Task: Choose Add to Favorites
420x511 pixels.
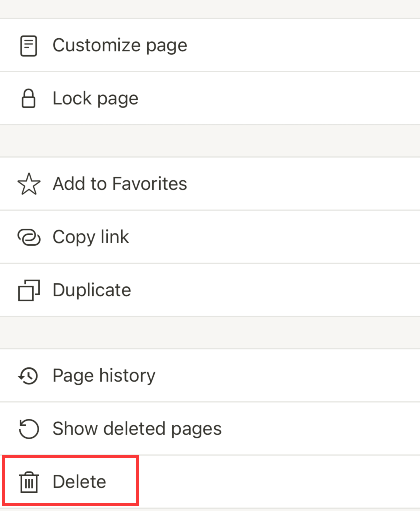Action: coord(210,184)
